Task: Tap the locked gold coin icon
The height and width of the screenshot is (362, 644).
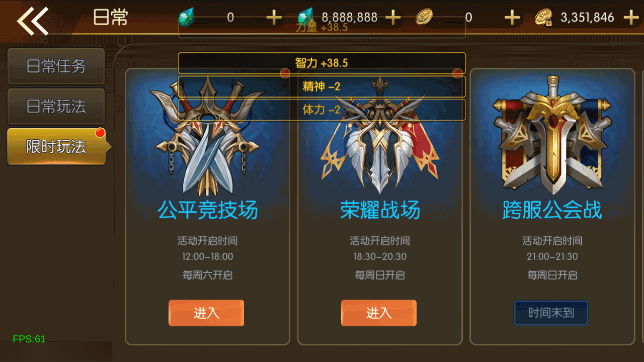Action: point(544,18)
